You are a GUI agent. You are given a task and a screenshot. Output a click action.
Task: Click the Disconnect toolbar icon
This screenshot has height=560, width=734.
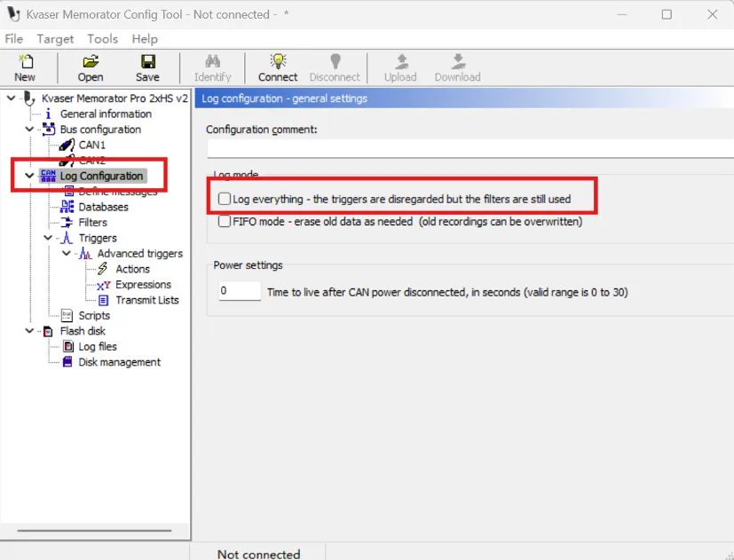335,61
